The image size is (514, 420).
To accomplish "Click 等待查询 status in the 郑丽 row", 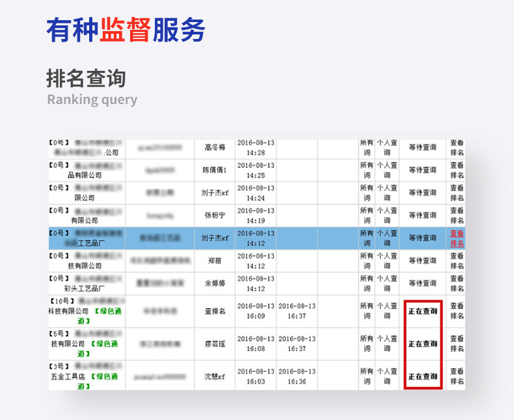I will pos(422,261).
